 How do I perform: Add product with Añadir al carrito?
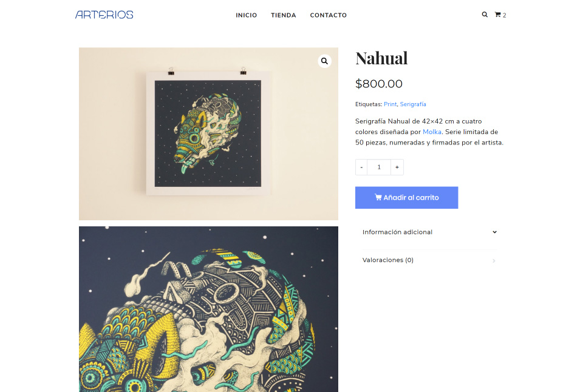pyautogui.click(x=406, y=198)
